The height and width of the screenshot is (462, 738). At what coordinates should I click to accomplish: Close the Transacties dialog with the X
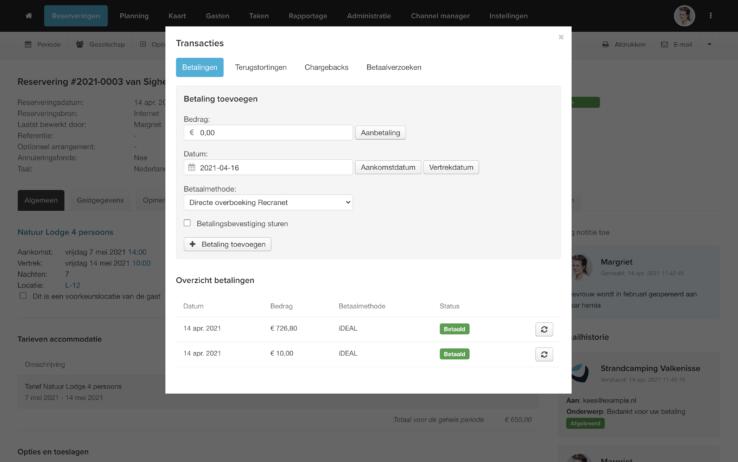pos(561,37)
